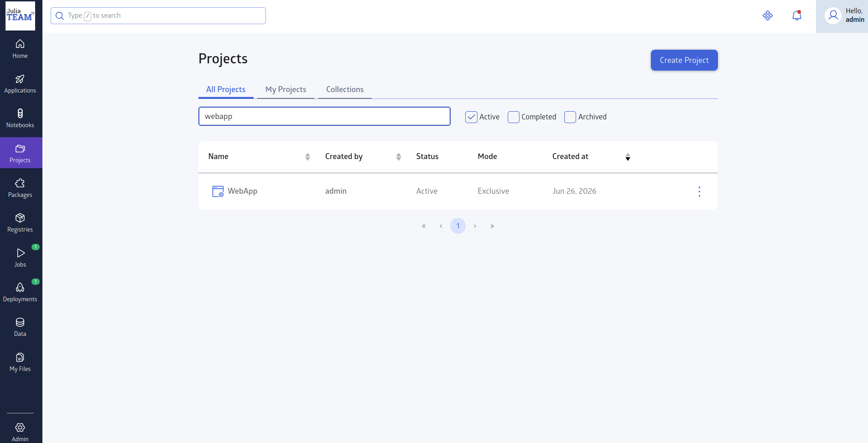Go to first page of results
This screenshot has height=443, width=868.
(x=424, y=226)
